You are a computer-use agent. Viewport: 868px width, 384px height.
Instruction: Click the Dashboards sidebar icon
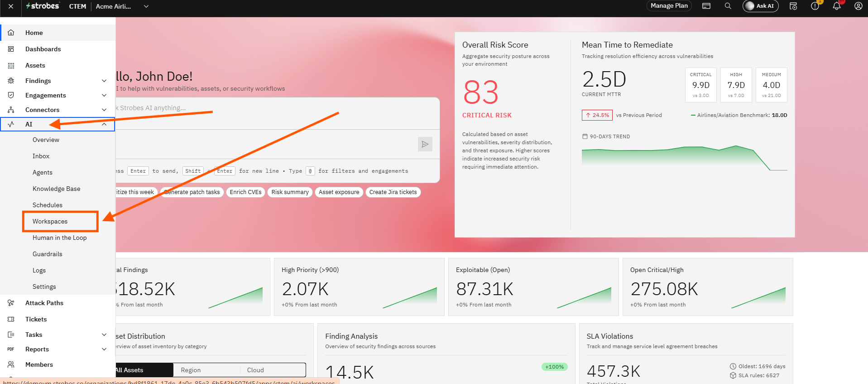(x=11, y=49)
